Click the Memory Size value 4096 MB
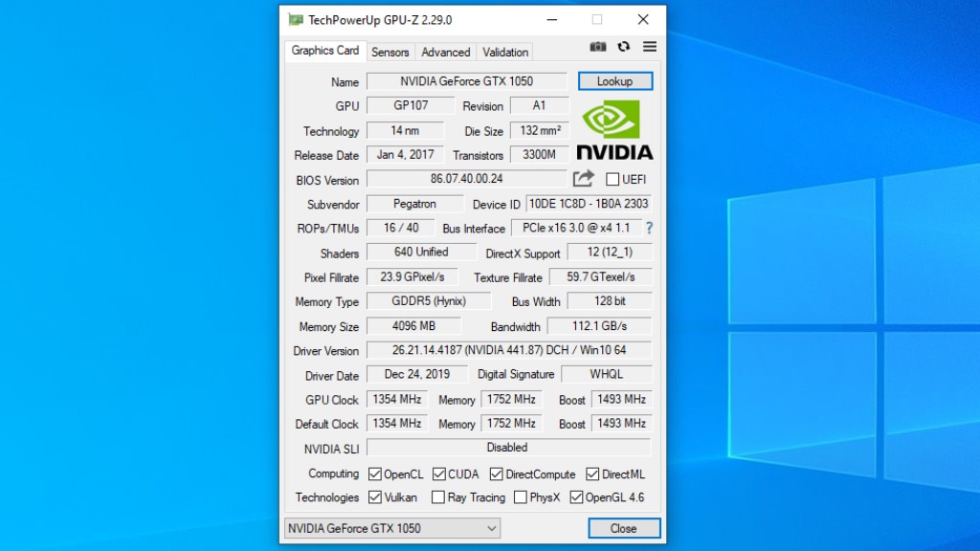The width and height of the screenshot is (980, 551). [413, 326]
